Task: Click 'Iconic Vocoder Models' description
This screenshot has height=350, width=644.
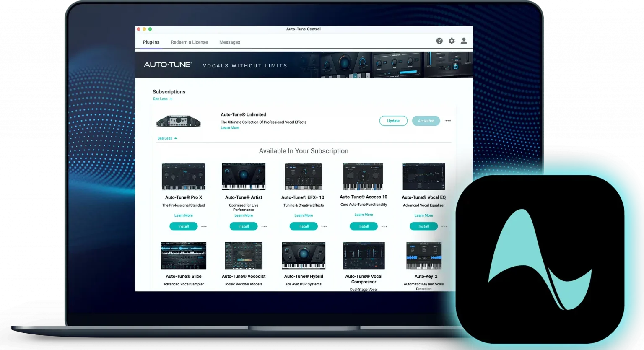Action: [244, 284]
